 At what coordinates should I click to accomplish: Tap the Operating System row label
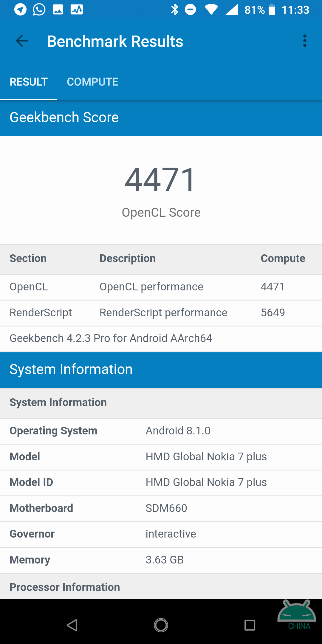tap(53, 431)
